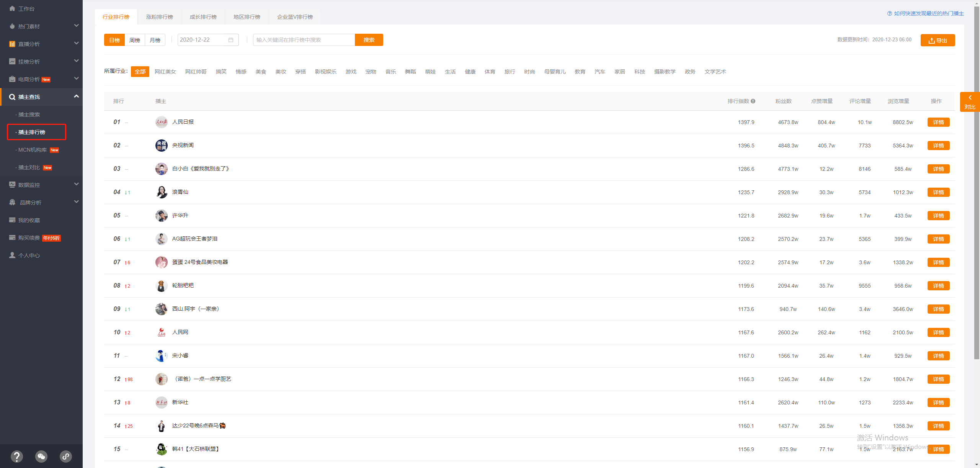The height and width of the screenshot is (468, 980).
Task: Switch to 涨粉排行榜 tab
Action: click(x=160, y=17)
